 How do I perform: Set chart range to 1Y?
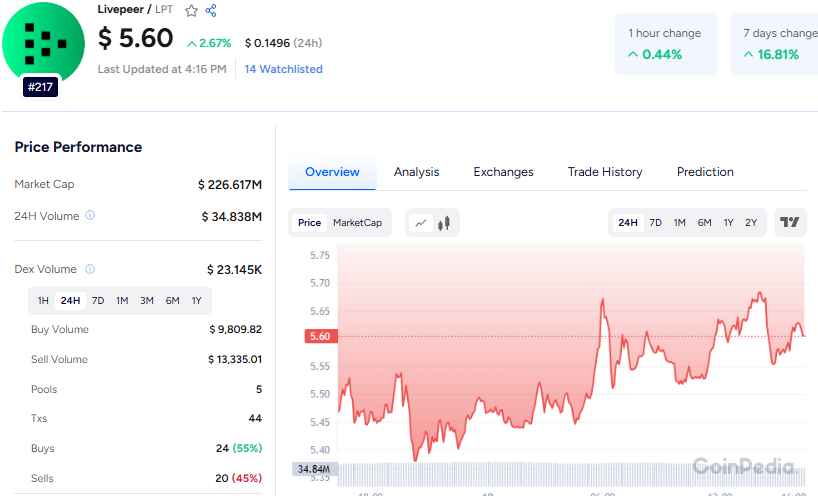point(728,223)
